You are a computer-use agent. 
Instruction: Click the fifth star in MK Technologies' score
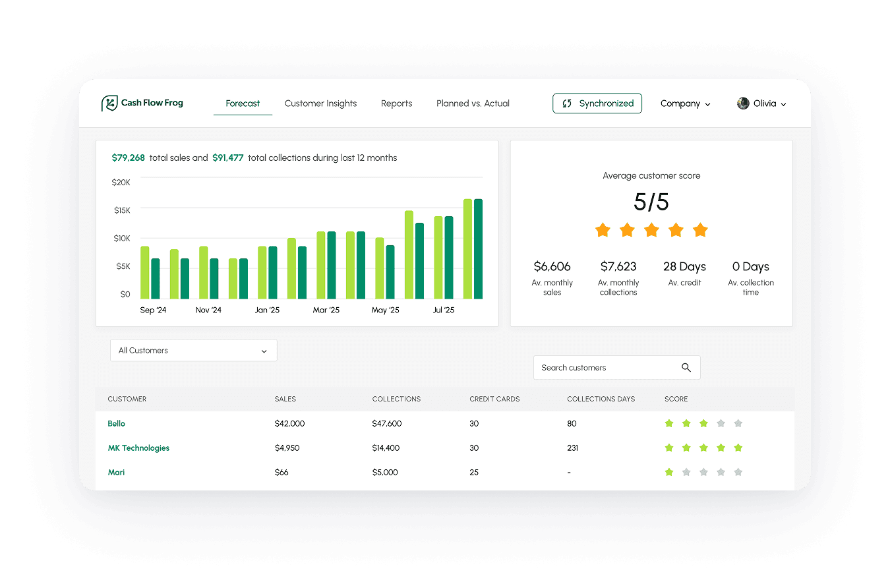click(x=738, y=448)
